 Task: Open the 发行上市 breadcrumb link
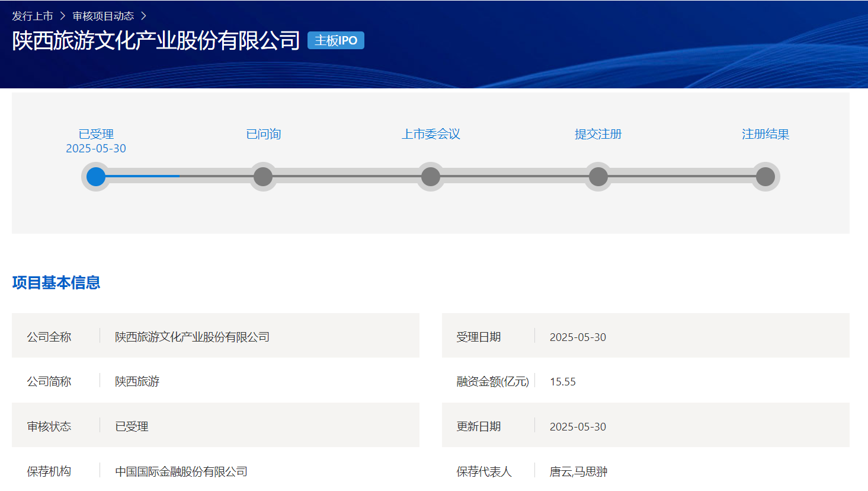click(33, 16)
